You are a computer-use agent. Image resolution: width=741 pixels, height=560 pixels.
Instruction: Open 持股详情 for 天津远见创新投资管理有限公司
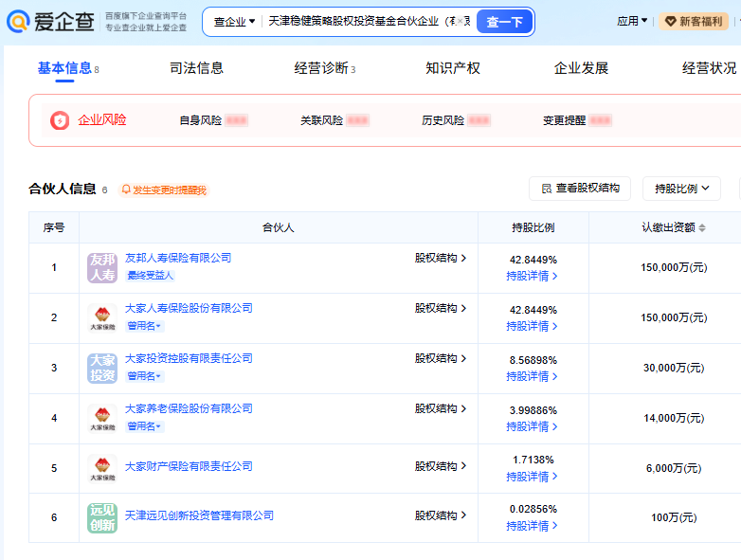point(532,526)
